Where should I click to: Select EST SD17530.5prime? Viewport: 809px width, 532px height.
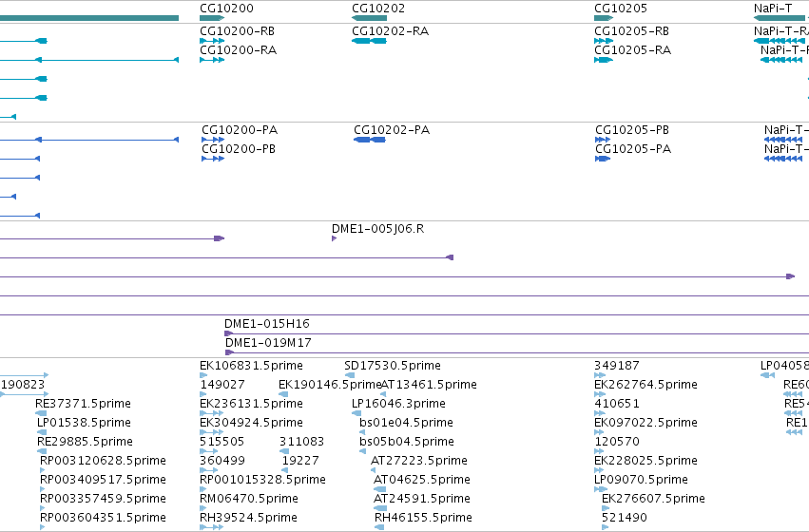point(392,366)
